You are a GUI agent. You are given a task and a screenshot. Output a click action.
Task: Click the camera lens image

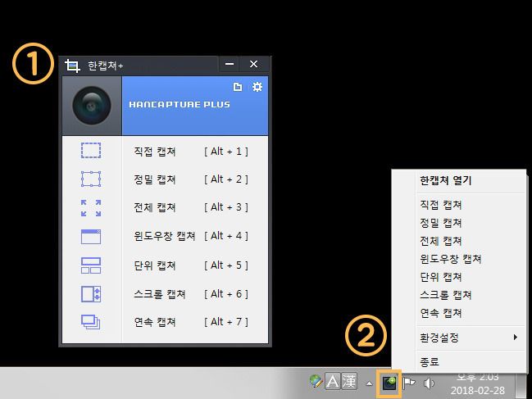tap(92, 106)
